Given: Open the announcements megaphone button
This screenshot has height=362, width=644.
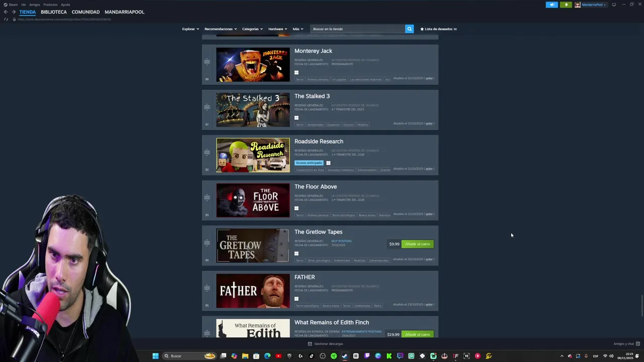Looking at the screenshot, I should pyautogui.click(x=552, y=5).
